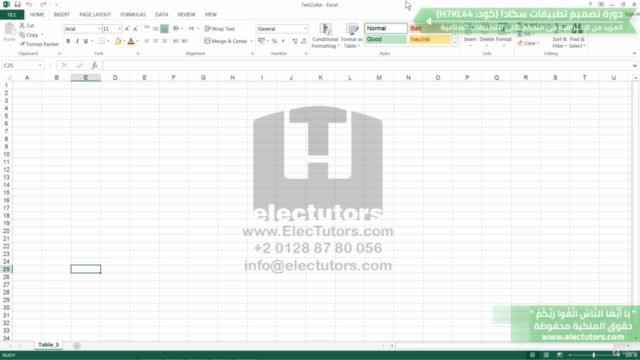Switch to the REVIEW tab
640x360 pixels.
pyautogui.click(x=186, y=15)
